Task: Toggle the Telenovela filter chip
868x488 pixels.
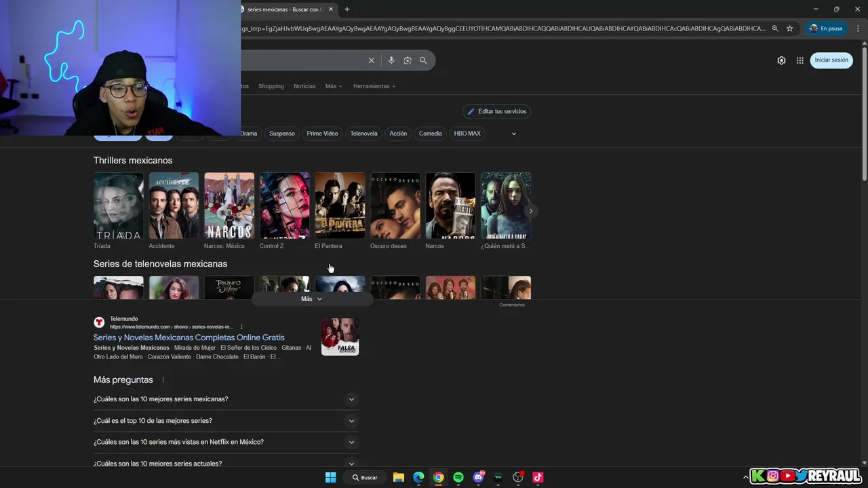Action: (x=363, y=134)
